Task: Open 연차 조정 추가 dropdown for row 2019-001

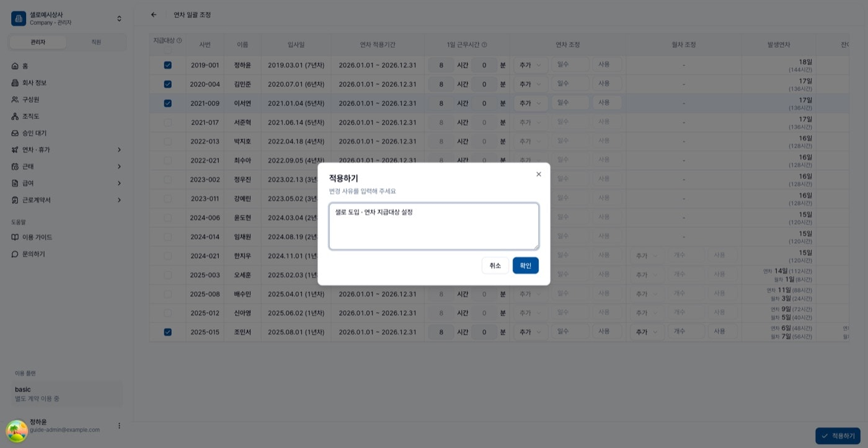Action: tap(530, 65)
